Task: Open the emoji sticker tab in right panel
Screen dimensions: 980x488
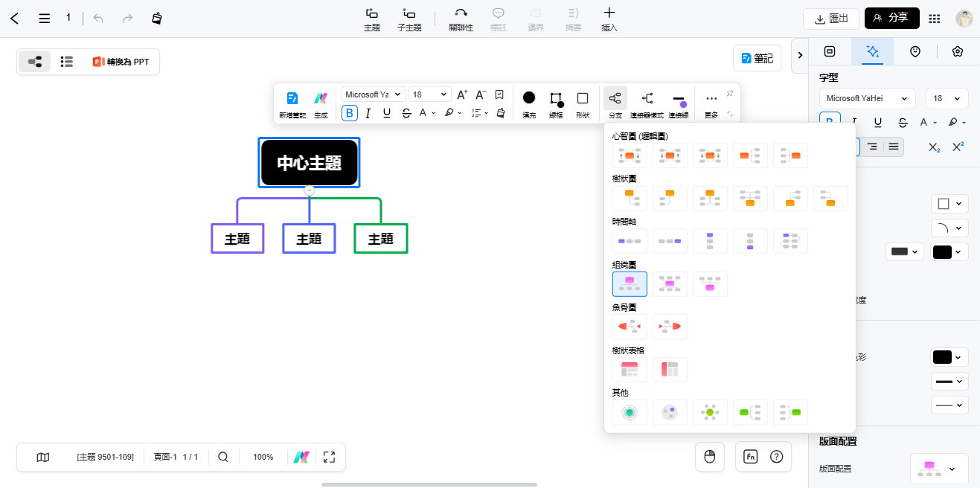Action: [915, 51]
